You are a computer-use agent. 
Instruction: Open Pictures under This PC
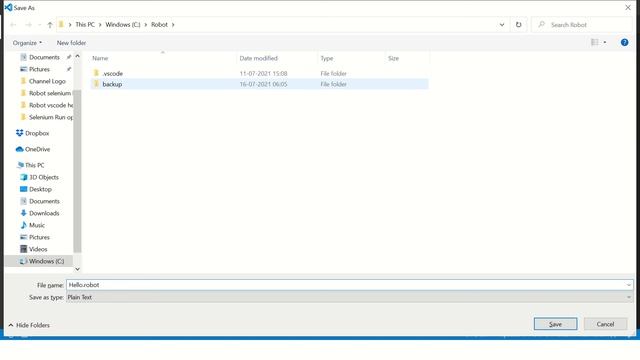point(39,237)
